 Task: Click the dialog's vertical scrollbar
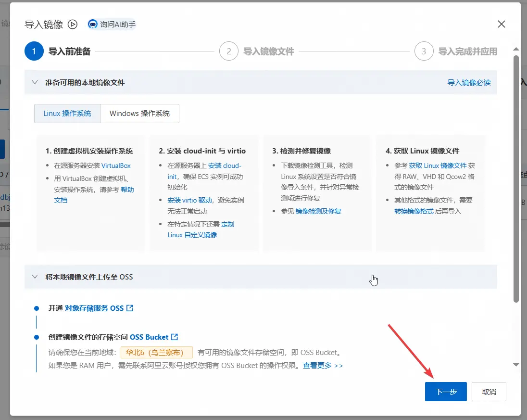(516, 178)
